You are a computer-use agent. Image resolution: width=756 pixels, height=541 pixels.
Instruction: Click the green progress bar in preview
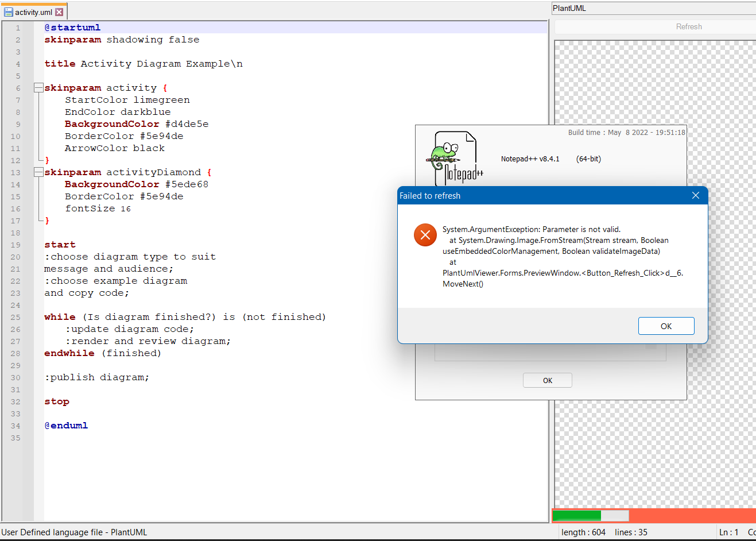576,516
